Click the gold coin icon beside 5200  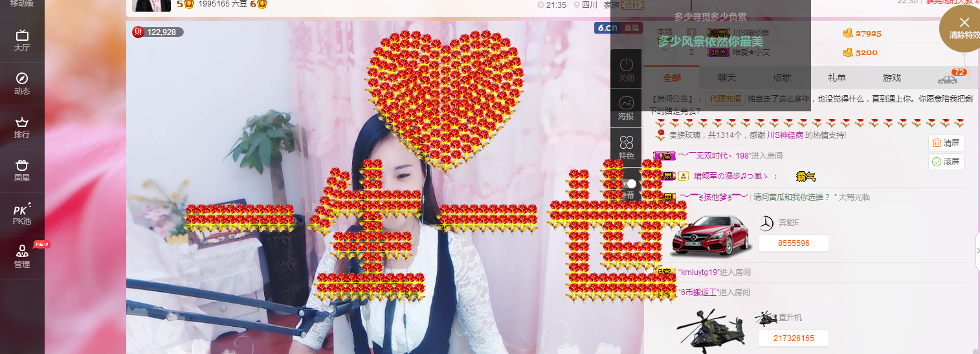coord(848,52)
